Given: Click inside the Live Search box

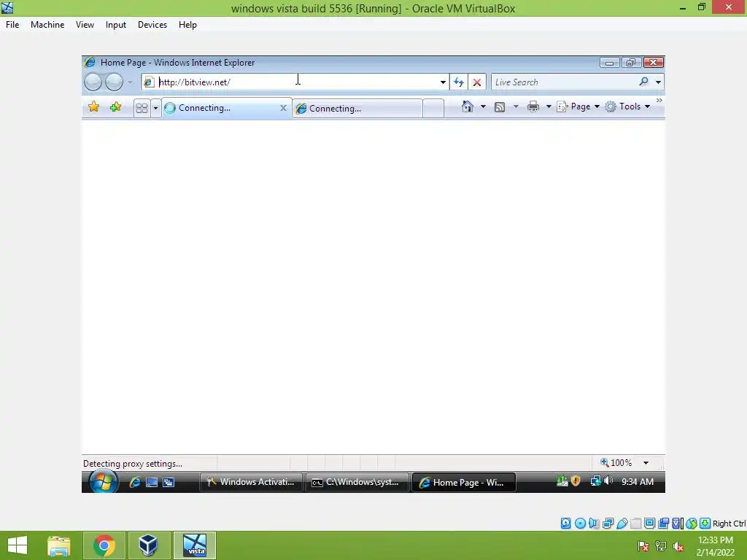Looking at the screenshot, I should click(565, 82).
